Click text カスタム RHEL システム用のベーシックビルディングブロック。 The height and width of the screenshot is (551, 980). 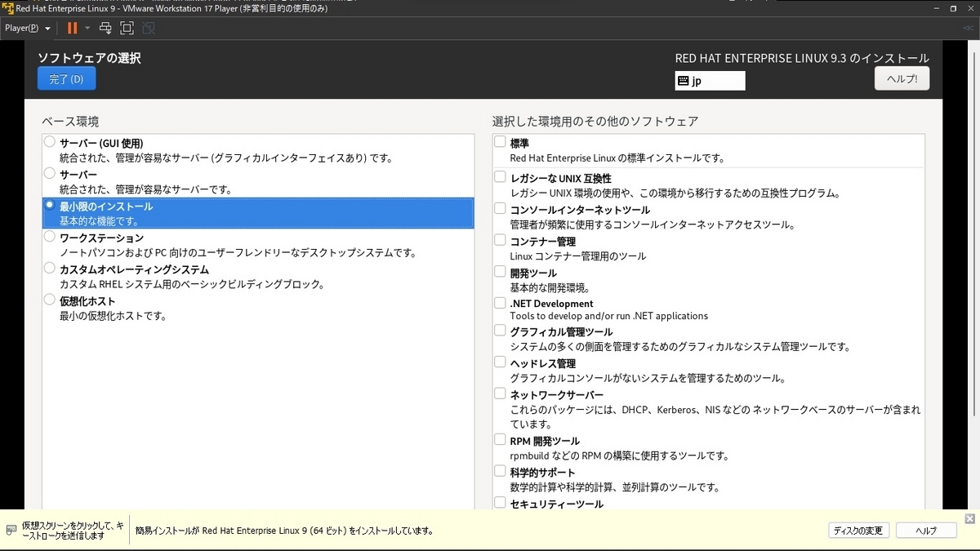pyautogui.click(x=193, y=284)
